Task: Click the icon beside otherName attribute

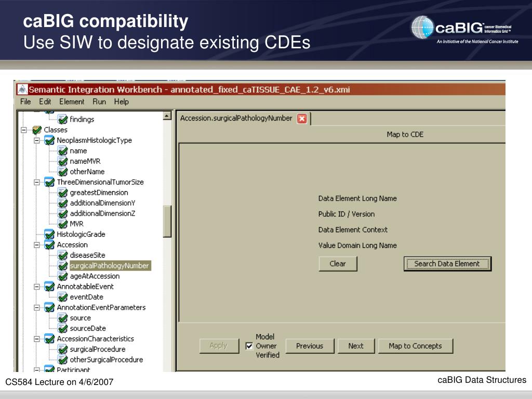Action: (x=63, y=171)
